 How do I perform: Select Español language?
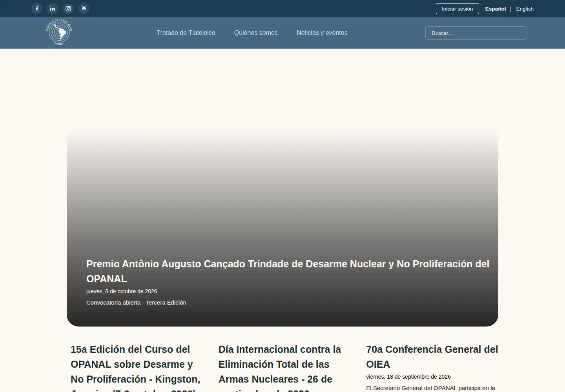[496, 9]
